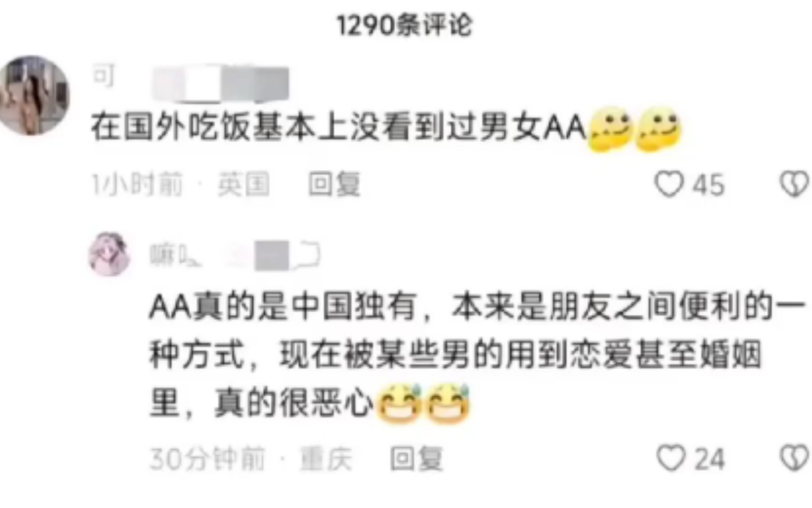
Task: Click the 45 like count number
Action: (709, 185)
